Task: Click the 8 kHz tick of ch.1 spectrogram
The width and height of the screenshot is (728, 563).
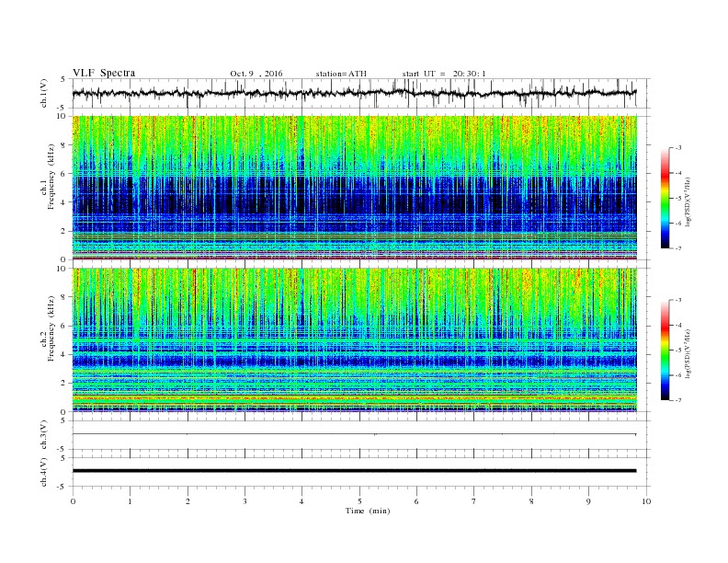Action: click(63, 145)
